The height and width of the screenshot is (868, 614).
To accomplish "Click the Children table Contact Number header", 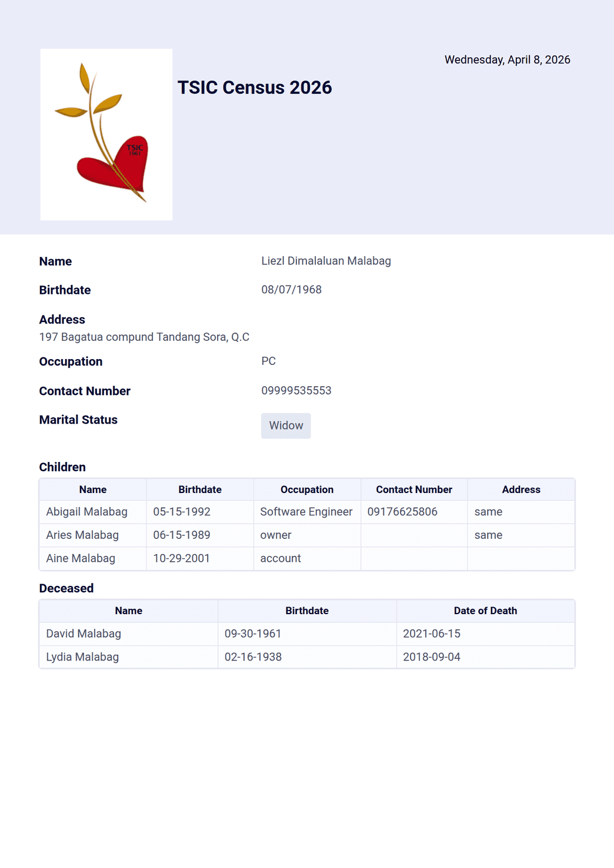I will 414,490.
